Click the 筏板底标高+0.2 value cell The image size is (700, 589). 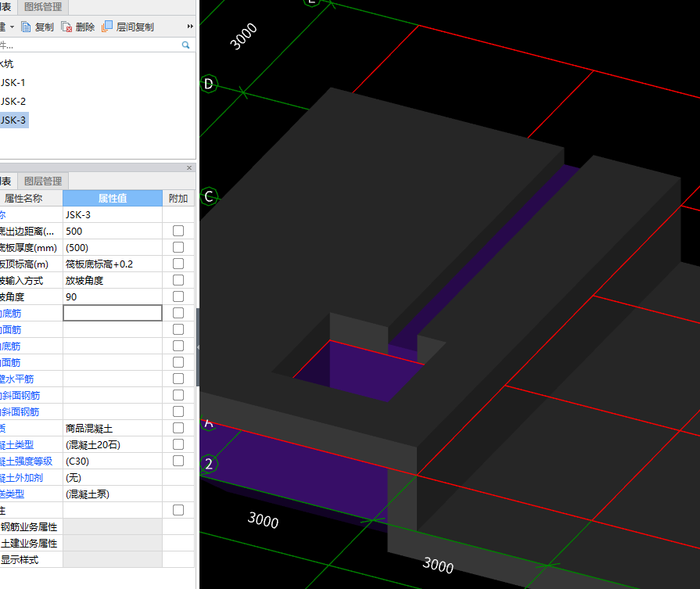113,264
